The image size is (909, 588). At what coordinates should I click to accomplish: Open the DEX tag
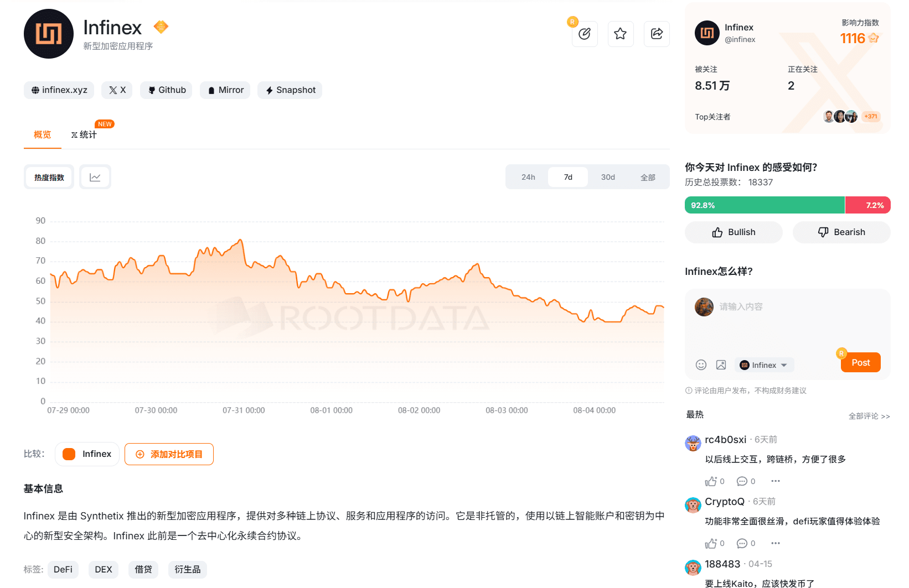[104, 570]
